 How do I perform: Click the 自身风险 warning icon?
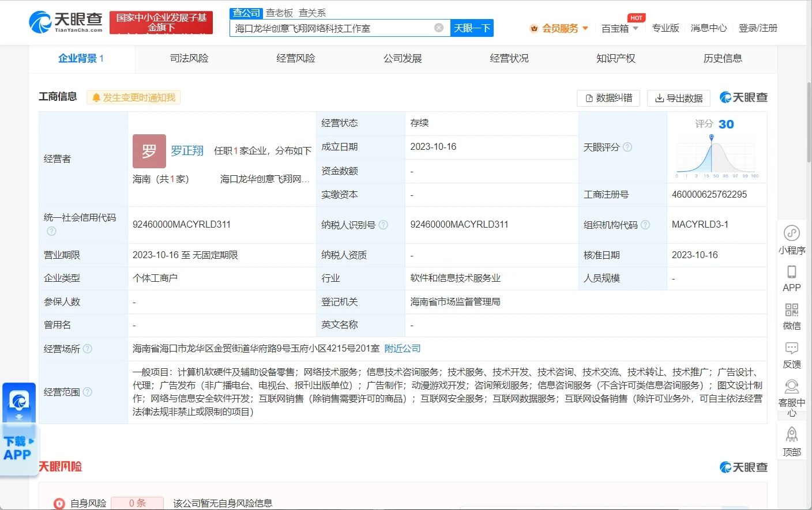click(59, 504)
